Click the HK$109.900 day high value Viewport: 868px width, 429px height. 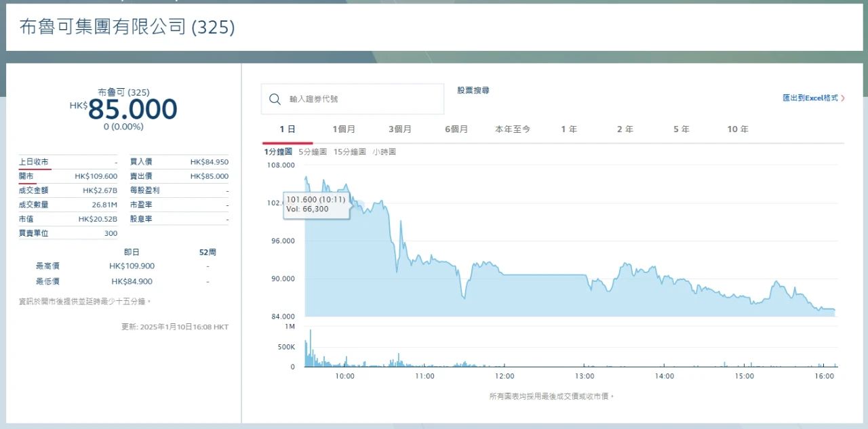(x=132, y=266)
